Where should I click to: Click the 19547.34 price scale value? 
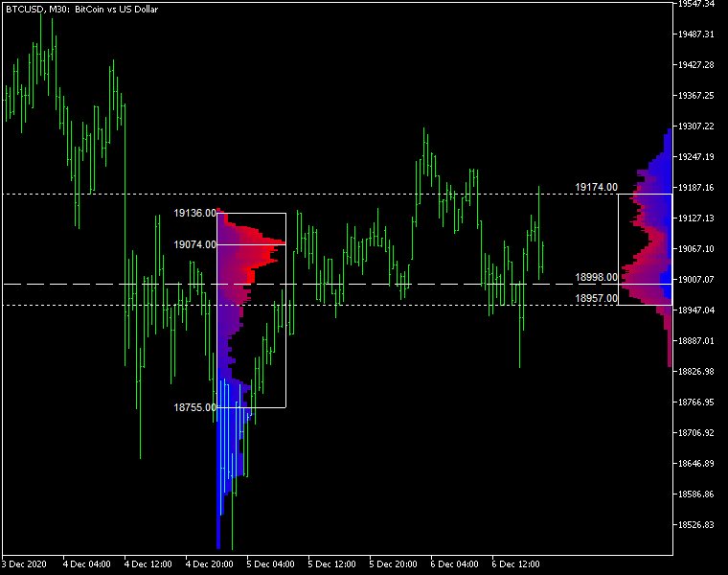pyautogui.click(x=696, y=4)
